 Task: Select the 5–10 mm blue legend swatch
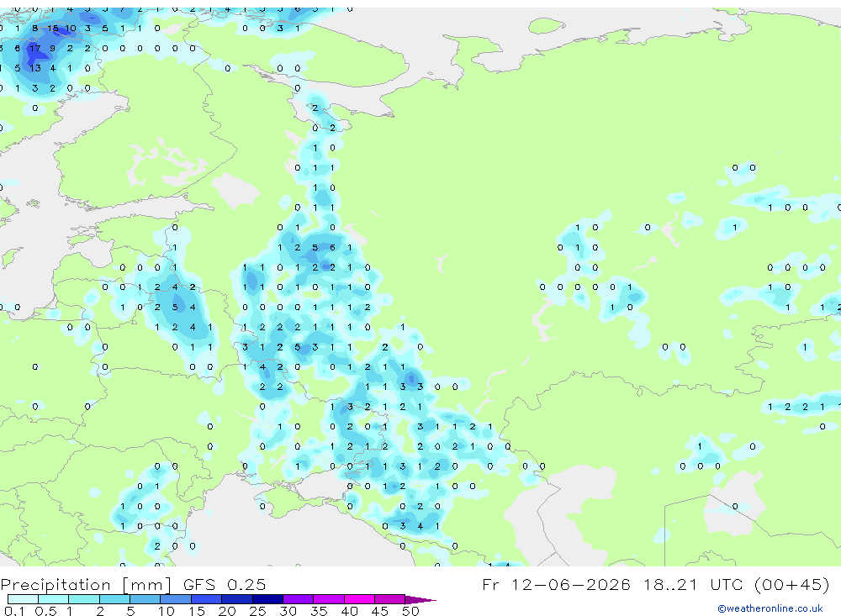point(145,599)
